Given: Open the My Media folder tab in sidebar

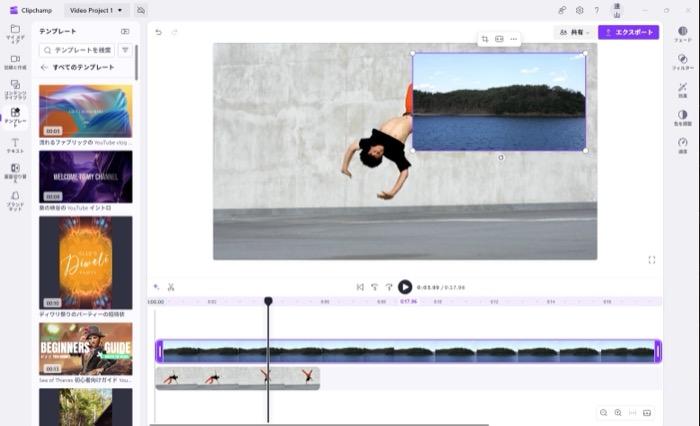Looking at the screenshot, I should pos(15,33).
